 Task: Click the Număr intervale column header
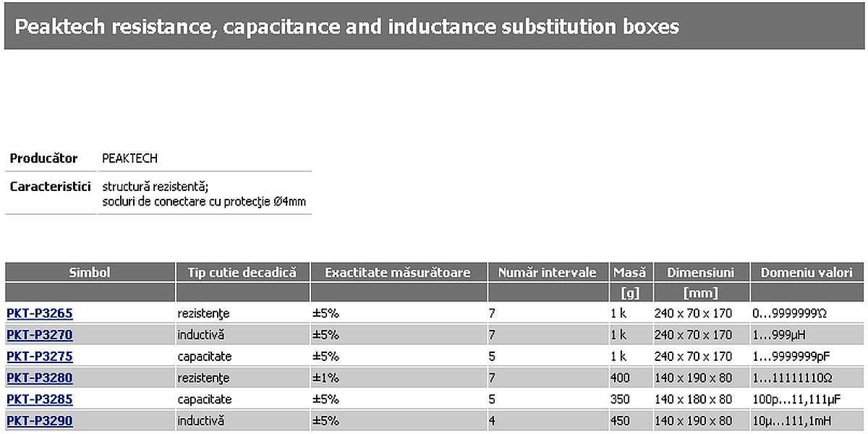(x=548, y=273)
